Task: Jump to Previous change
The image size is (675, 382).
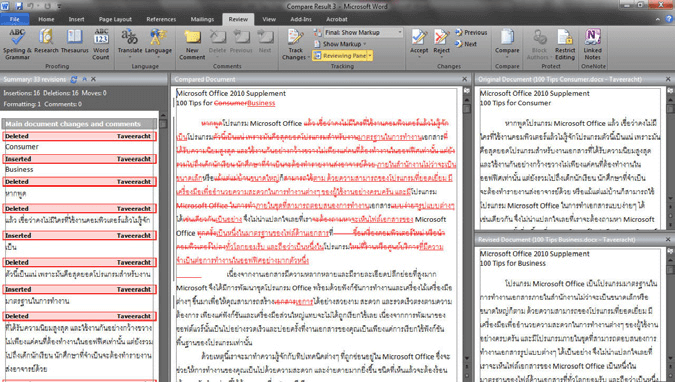Action: (471, 32)
